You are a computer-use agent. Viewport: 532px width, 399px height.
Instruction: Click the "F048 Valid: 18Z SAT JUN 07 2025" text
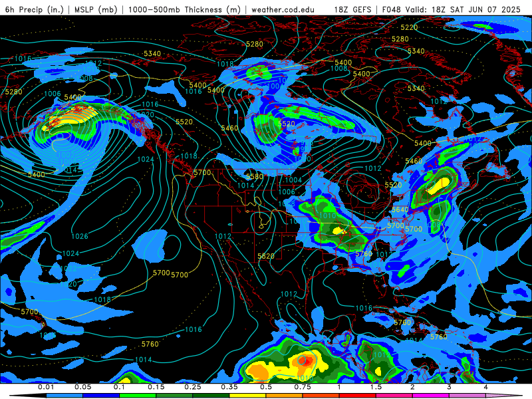[452, 9]
